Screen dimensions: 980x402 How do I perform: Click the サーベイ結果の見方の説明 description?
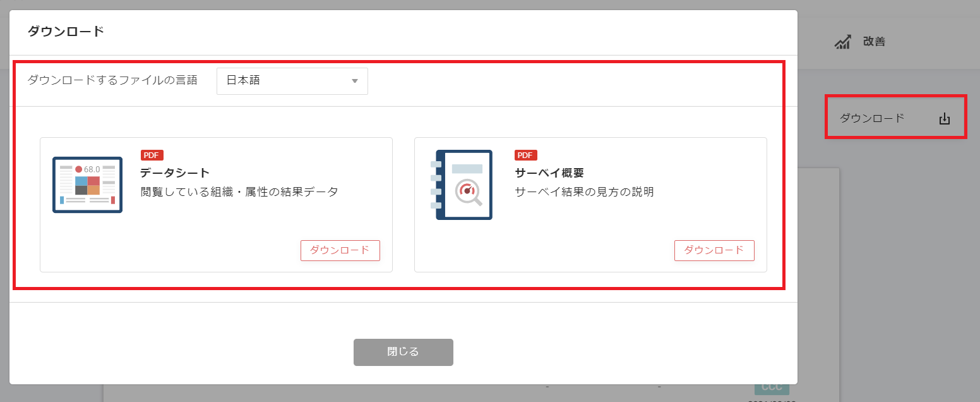point(584,192)
